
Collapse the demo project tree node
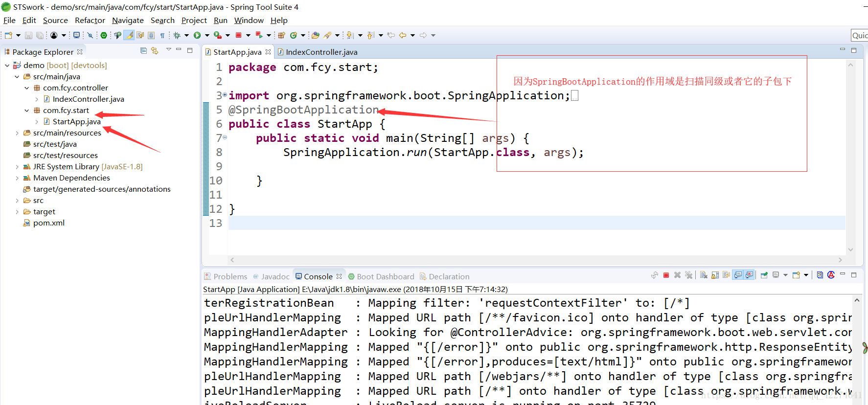point(7,66)
